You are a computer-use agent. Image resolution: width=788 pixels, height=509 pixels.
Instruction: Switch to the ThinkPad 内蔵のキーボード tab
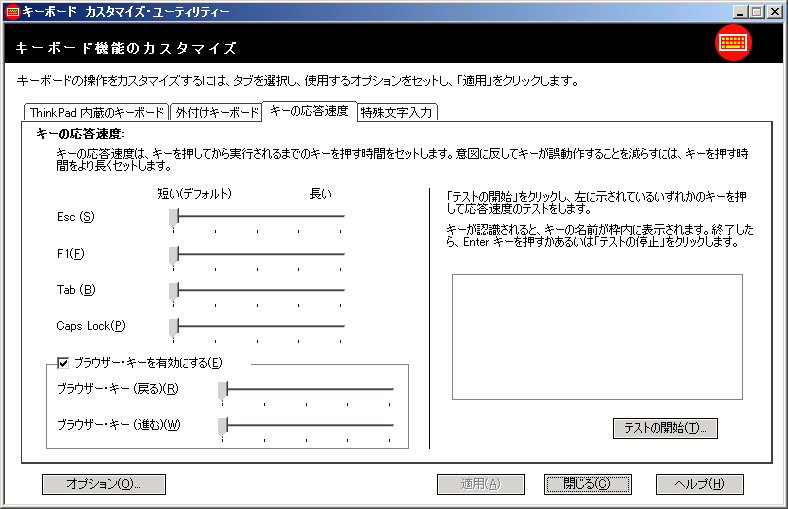click(95, 112)
